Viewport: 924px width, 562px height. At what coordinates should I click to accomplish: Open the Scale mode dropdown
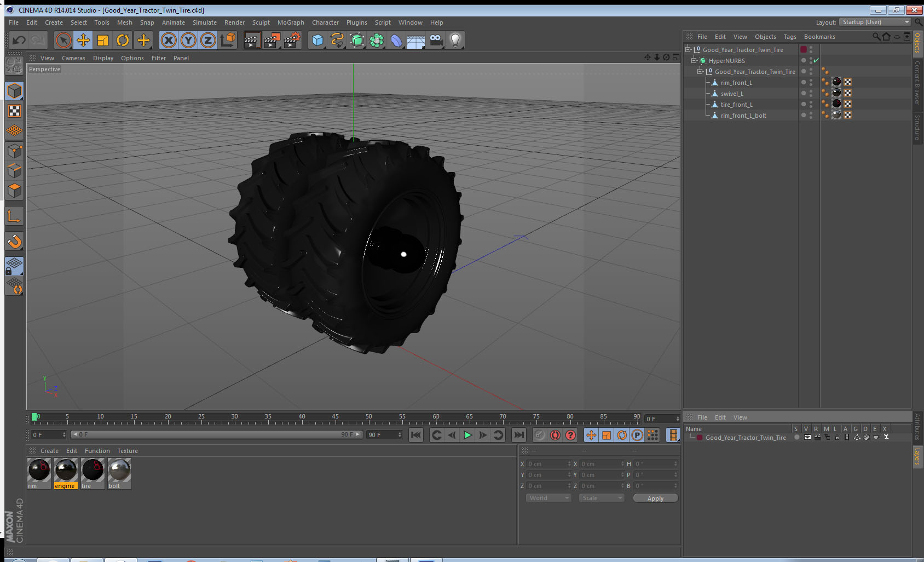pyautogui.click(x=602, y=498)
